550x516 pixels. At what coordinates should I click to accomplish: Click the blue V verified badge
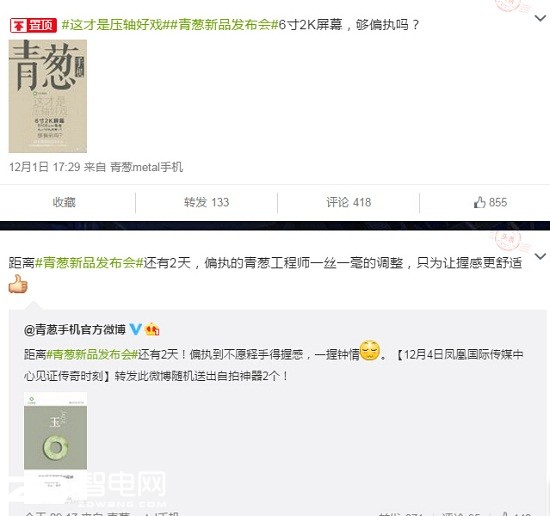135,329
